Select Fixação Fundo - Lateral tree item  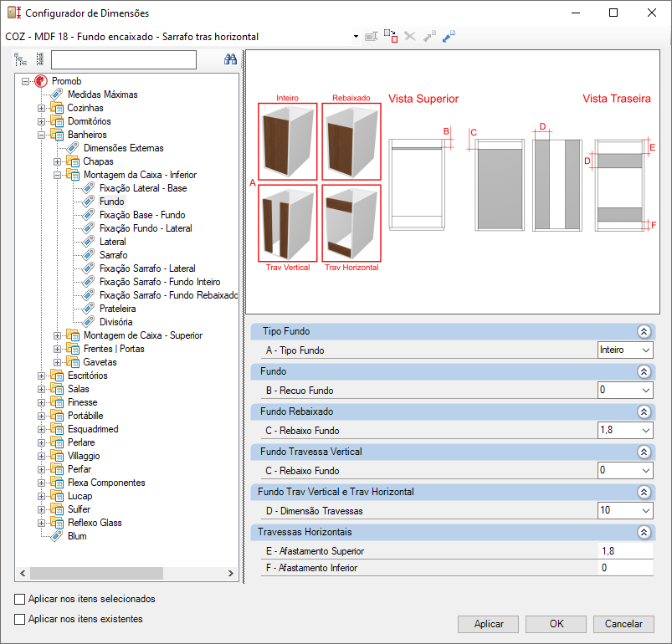[146, 228]
